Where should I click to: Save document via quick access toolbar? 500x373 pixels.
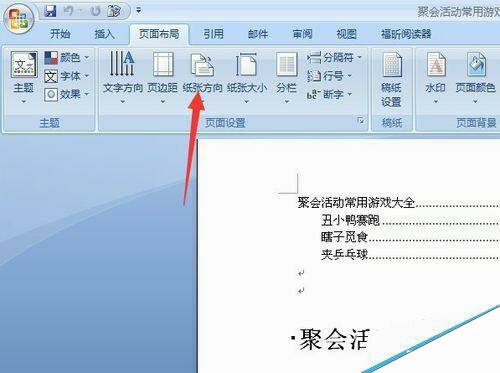tap(50, 12)
